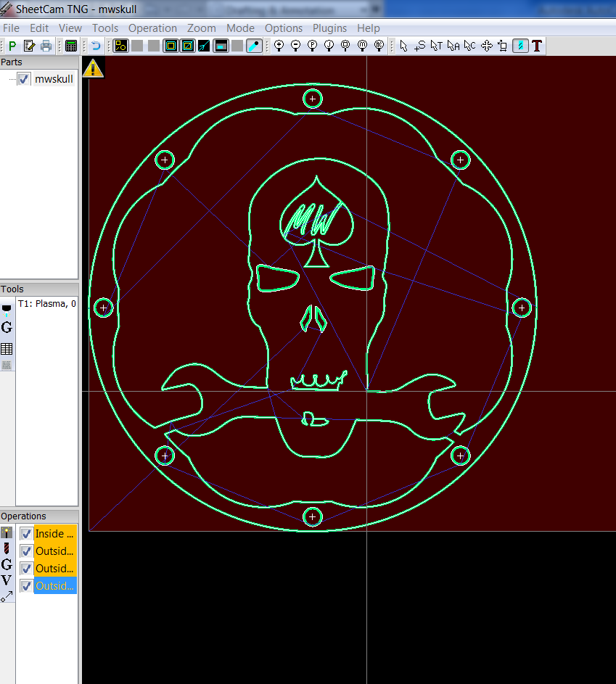Viewport: 616px width, 684px height.
Task: Click the first zoom-in magnifier icon
Action: (x=279, y=46)
